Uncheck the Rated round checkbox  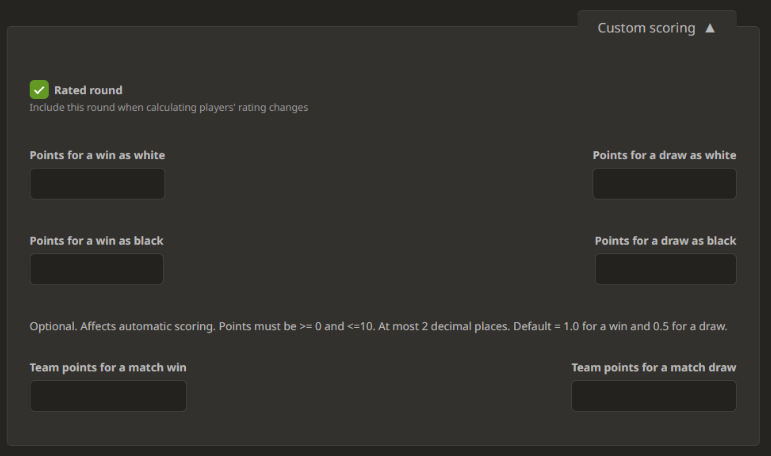click(x=39, y=90)
